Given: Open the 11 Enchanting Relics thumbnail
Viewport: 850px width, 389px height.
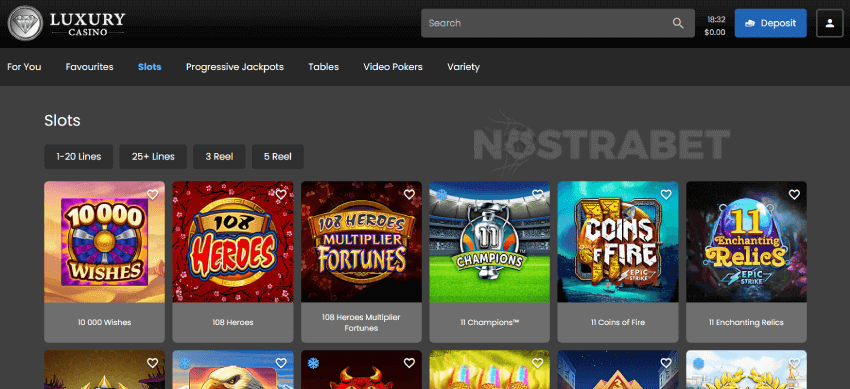Looking at the screenshot, I should [746, 242].
